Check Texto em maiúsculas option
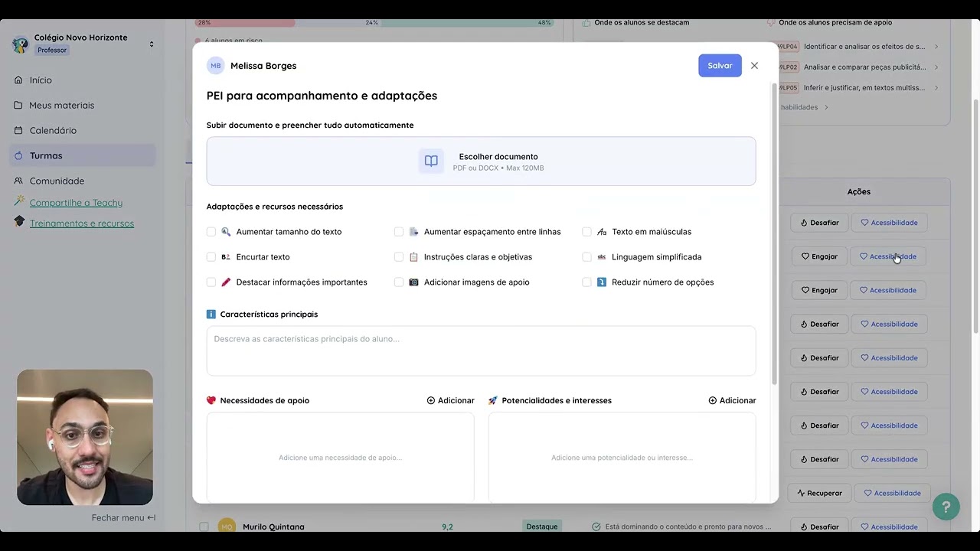The height and width of the screenshot is (551, 980). pos(586,232)
